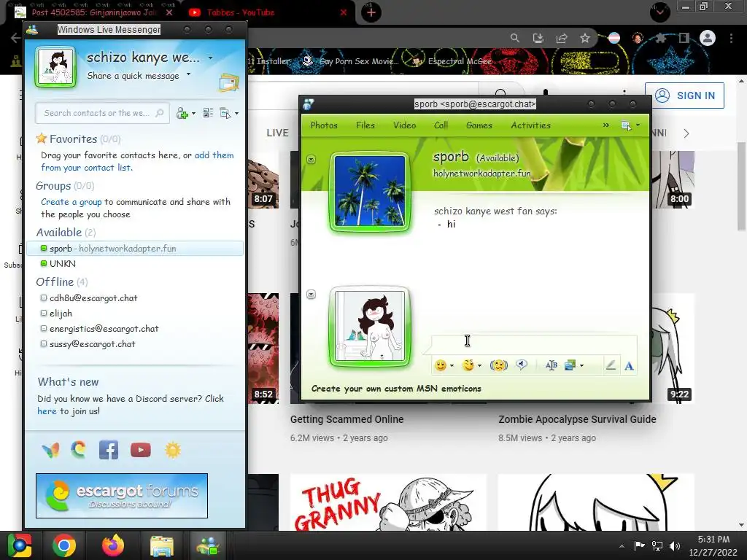
Task: Open the contact list layout icon
Action: coord(208,113)
